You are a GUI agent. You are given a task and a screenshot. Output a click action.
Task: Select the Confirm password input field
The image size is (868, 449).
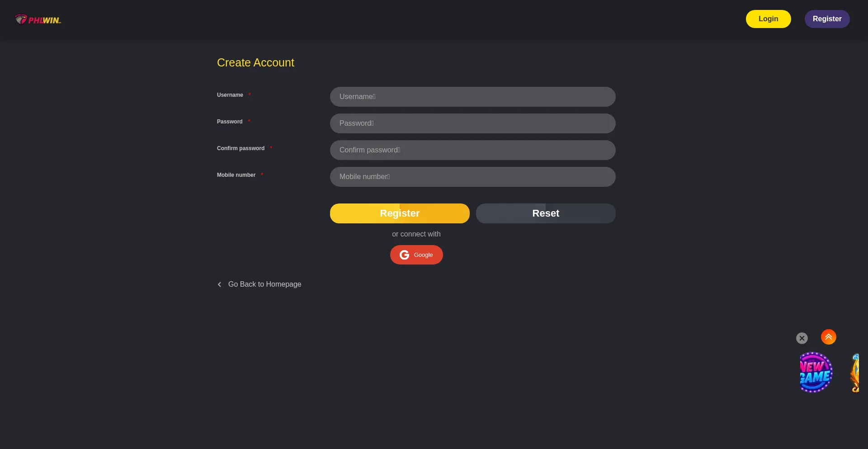point(472,150)
